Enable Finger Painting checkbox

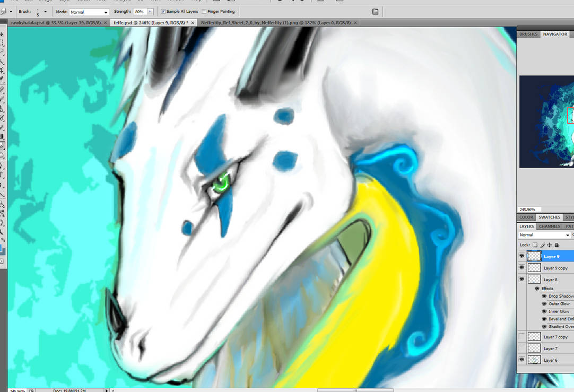pyautogui.click(x=204, y=12)
